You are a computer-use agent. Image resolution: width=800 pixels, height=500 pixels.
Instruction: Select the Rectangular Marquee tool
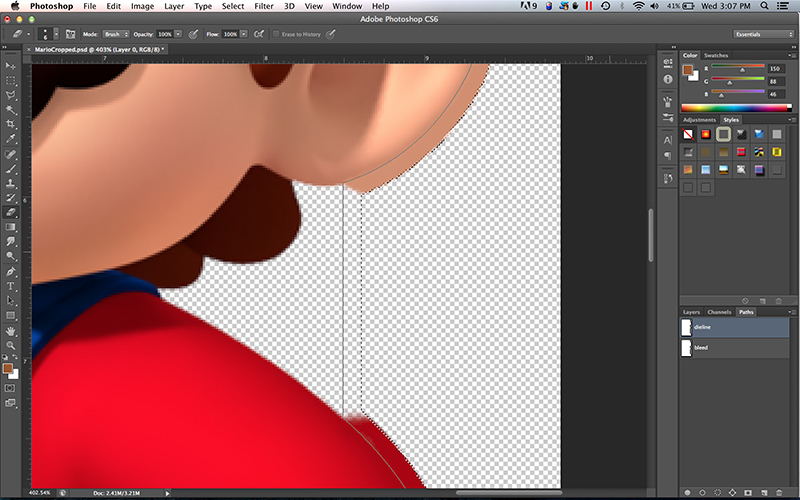point(10,81)
